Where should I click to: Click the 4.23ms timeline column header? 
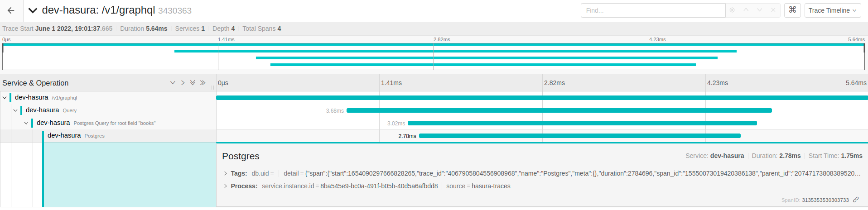(718, 83)
